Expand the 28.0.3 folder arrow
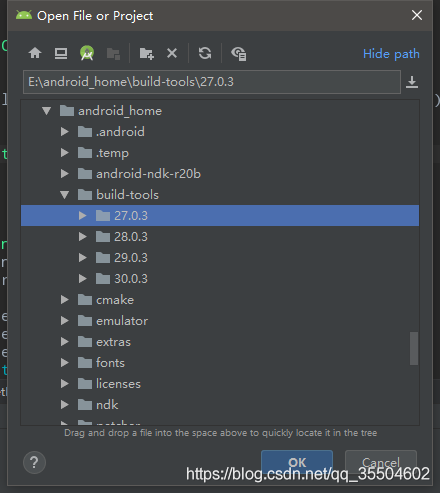 point(83,237)
